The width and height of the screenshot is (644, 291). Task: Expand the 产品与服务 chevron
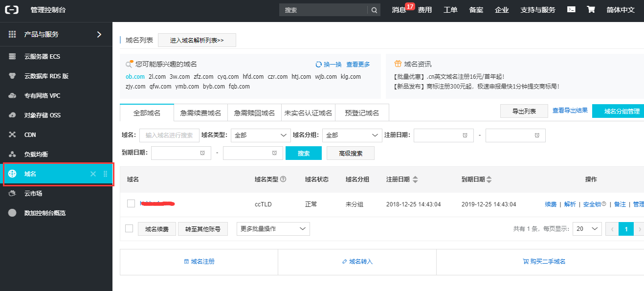tap(99, 34)
